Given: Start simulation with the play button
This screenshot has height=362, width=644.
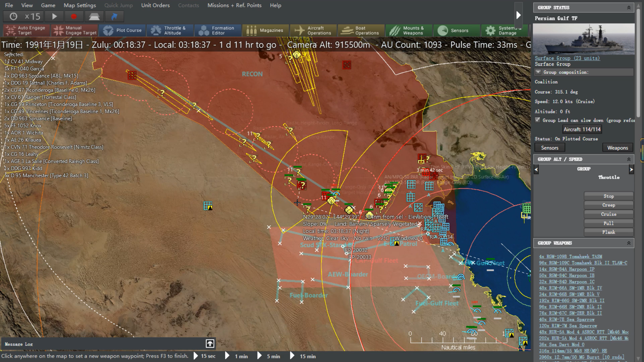Looking at the screenshot, I should tap(54, 16).
